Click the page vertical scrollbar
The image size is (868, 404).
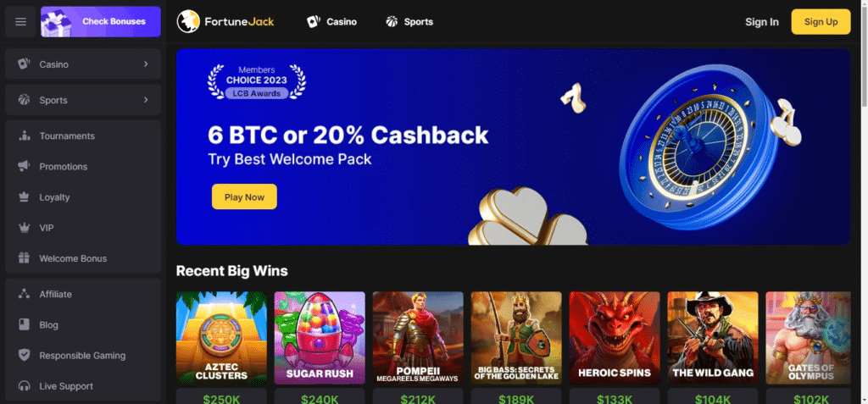[x=864, y=202]
